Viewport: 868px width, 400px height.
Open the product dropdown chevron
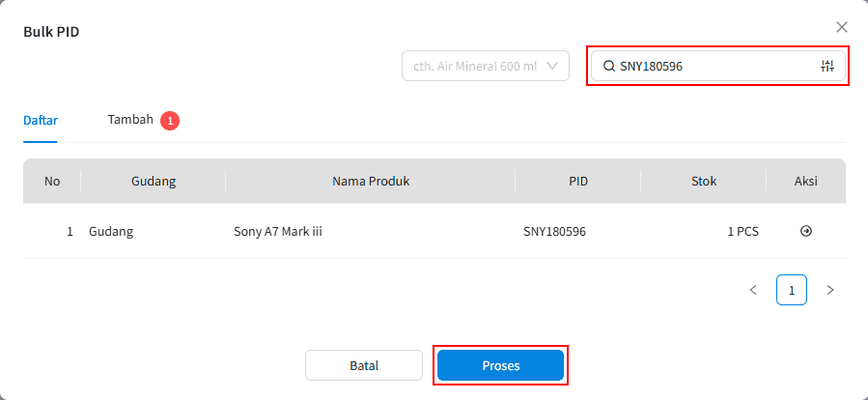tap(552, 66)
